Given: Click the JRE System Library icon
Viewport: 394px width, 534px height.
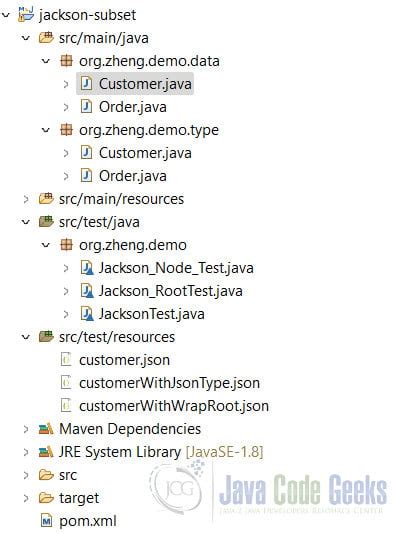Looking at the screenshot, I should coord(46,452).
